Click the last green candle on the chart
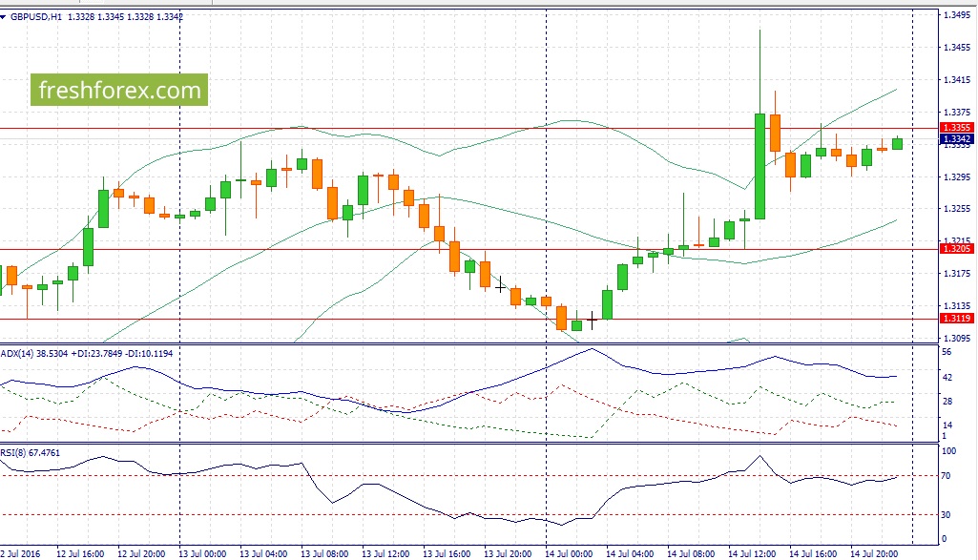978x560 pixels. click(898, 143)
